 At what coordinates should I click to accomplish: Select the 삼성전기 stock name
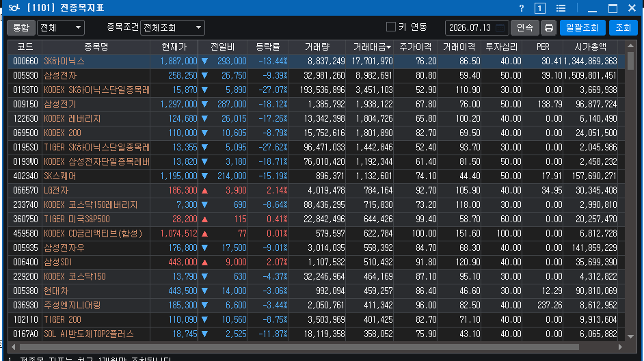tap(60, 105)
